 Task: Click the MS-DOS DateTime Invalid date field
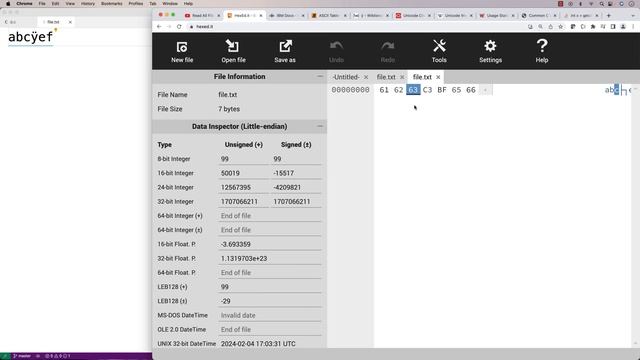click(x=270, y=316)
